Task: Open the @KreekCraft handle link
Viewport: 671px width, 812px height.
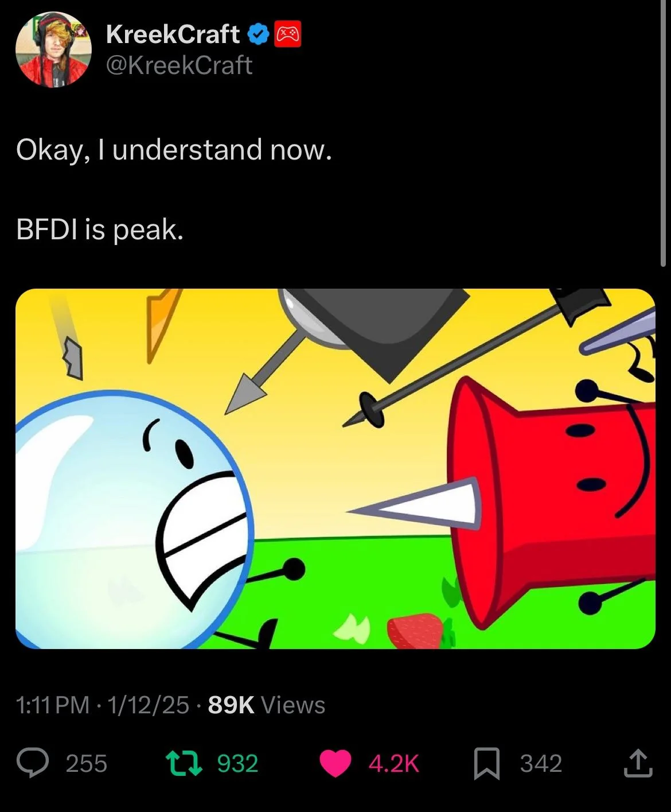Action: tap(179, 65)
